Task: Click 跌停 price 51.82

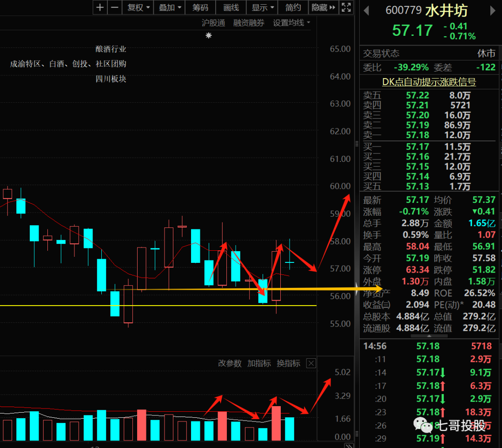Action: (484, 270)
